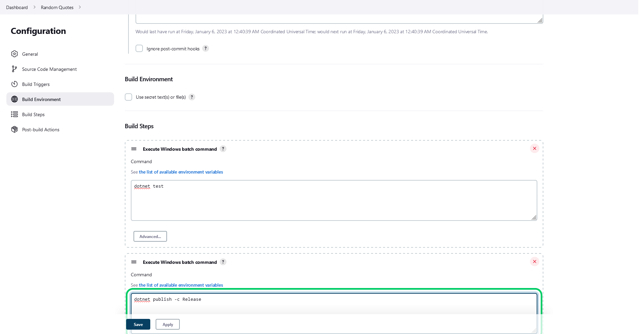Click the Build Steps list icon
644x334 pixels.
[x=14, y=114]
